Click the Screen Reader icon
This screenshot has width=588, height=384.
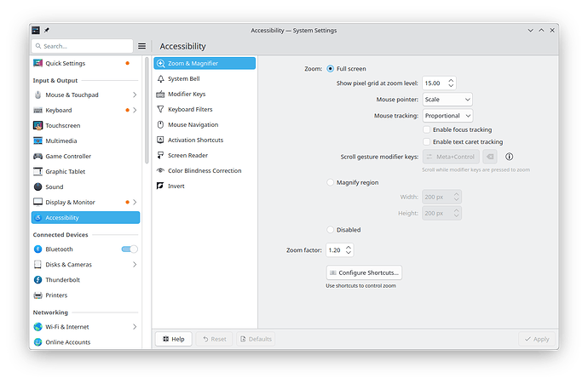[x=160, y=155]
